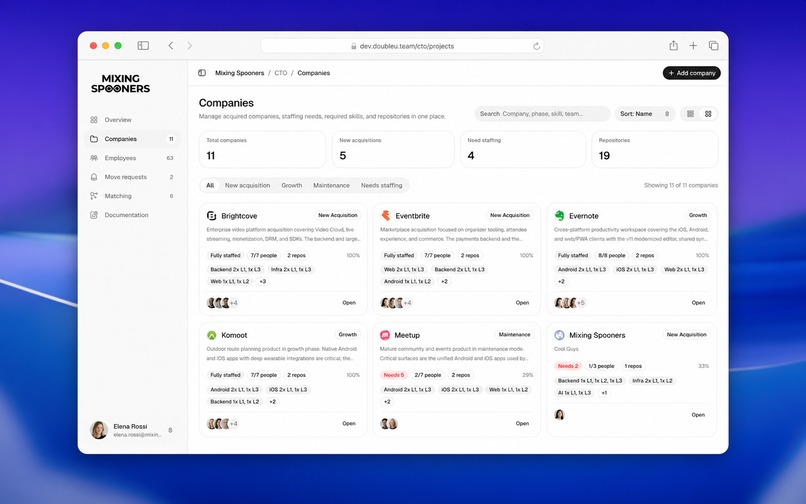
Task: Open Move requests in sidebar
Action: pyautogui.click(x=132, y=177)
